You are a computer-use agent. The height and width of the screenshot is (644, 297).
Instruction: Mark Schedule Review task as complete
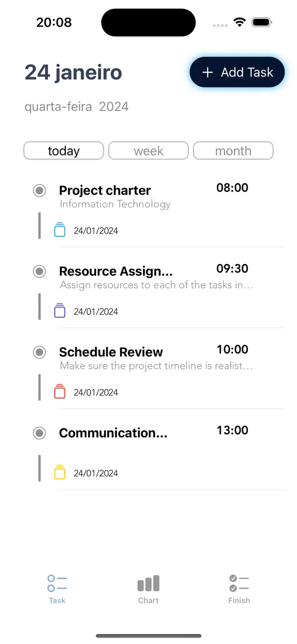click(x=39, y=352)
